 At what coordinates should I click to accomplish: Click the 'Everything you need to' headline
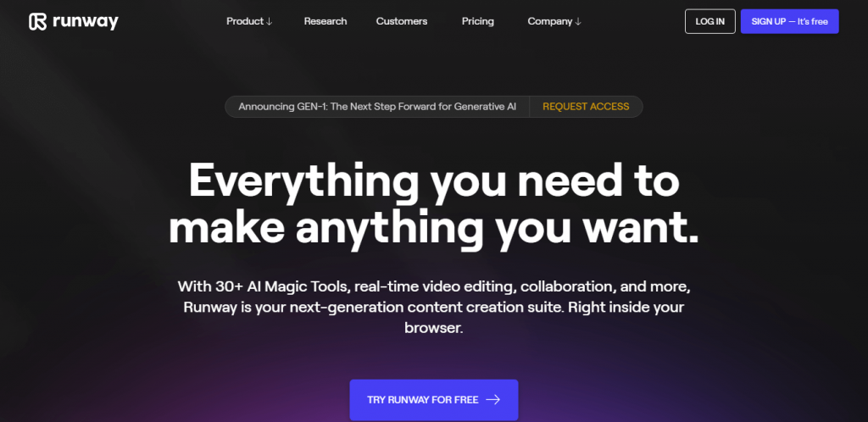coord(434,182)
